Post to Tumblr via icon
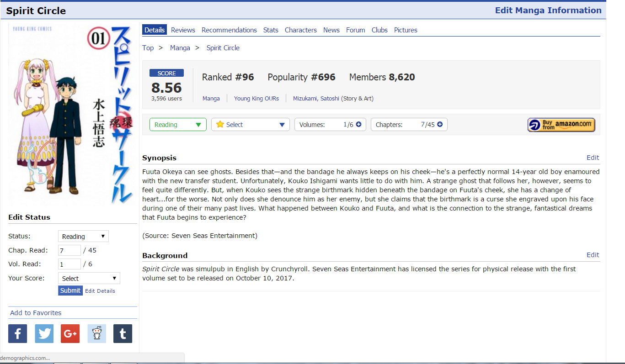This screenshot has height=364, width=625. [x=123, y=334]
